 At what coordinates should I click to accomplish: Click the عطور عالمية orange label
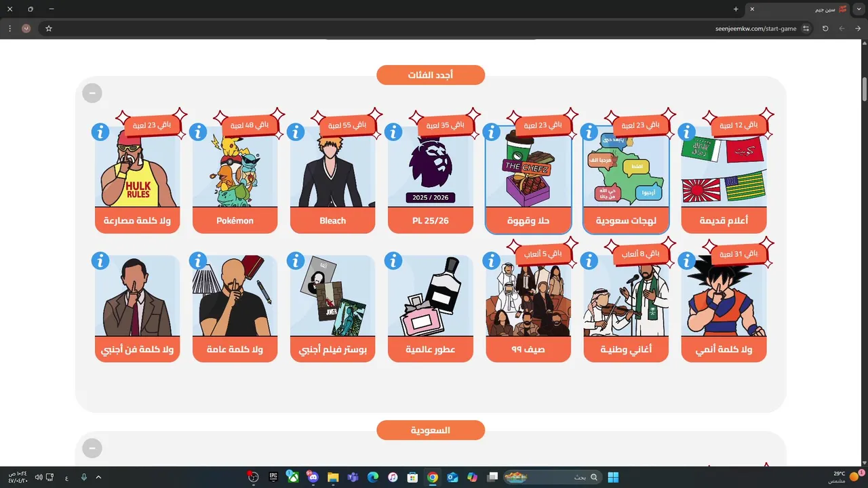(x=431, y=349)
